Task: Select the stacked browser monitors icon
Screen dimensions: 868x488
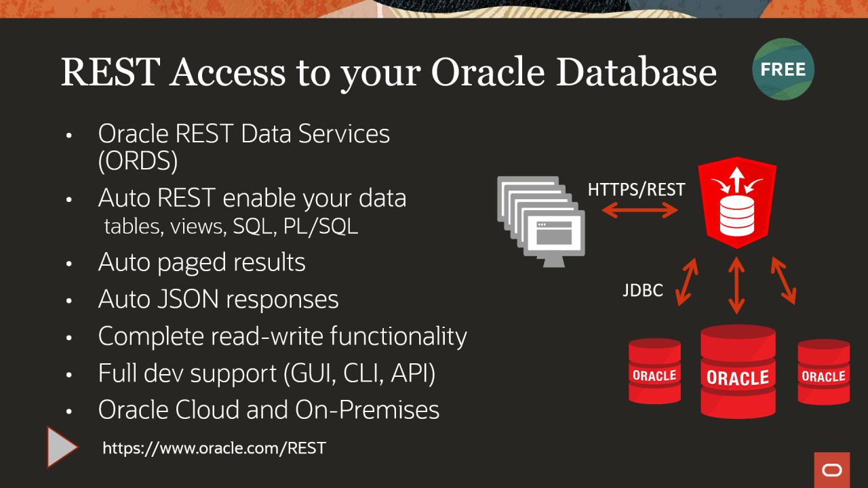Action: tap(541, 216)
